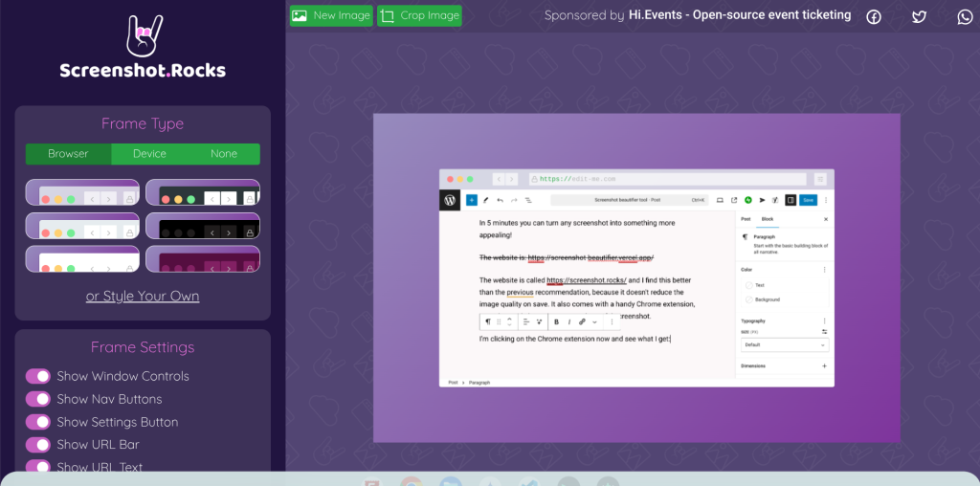Toggle Show Nav Buttons switch
980x486 pixels.
click(37, 399)
